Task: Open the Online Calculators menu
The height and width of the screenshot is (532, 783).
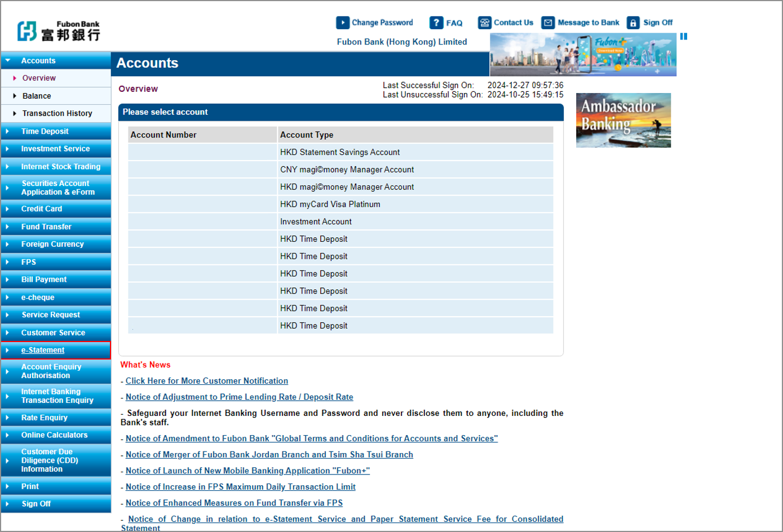Action: pyautogui.click(x=56, y=435)
